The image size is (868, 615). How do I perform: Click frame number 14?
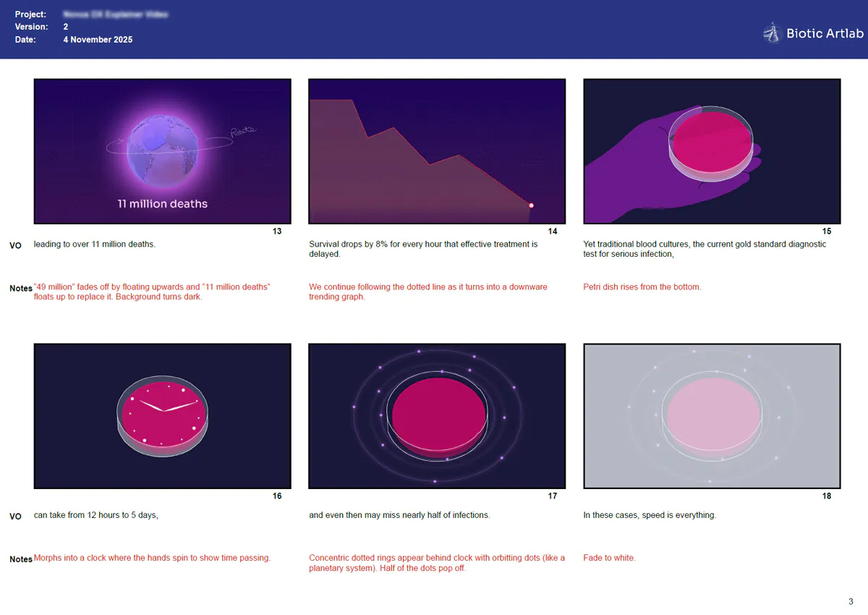pyautogui.click(x=553, y=232)
